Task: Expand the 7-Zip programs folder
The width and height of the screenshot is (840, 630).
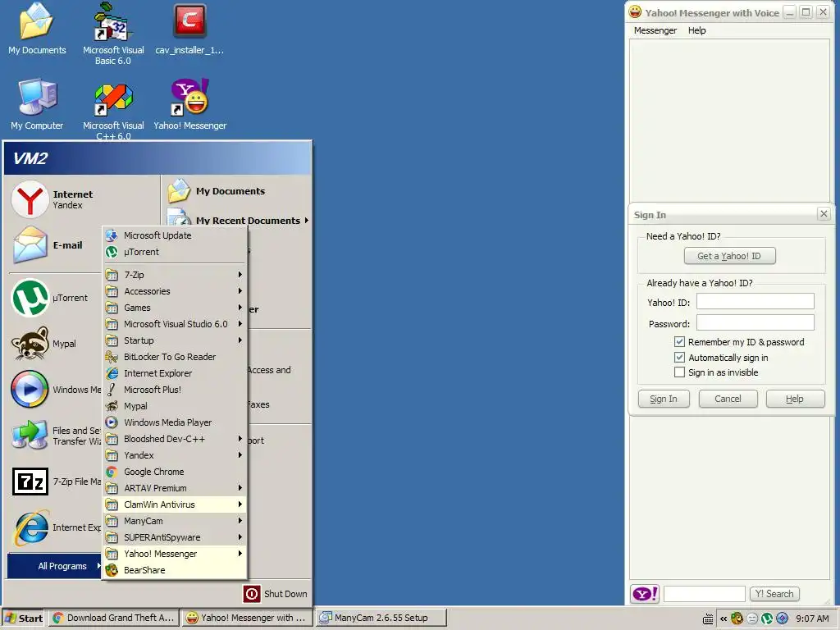Action: click(175, 275)
